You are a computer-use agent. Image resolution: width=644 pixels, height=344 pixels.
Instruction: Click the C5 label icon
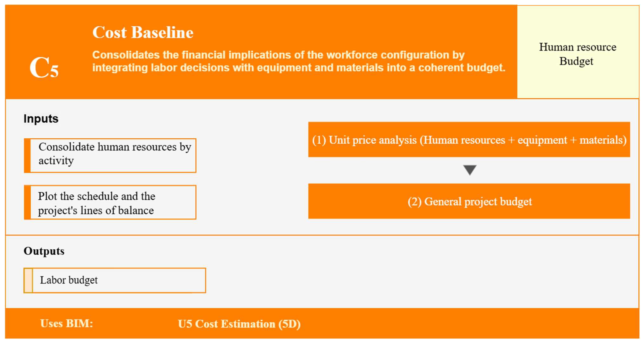44,67
